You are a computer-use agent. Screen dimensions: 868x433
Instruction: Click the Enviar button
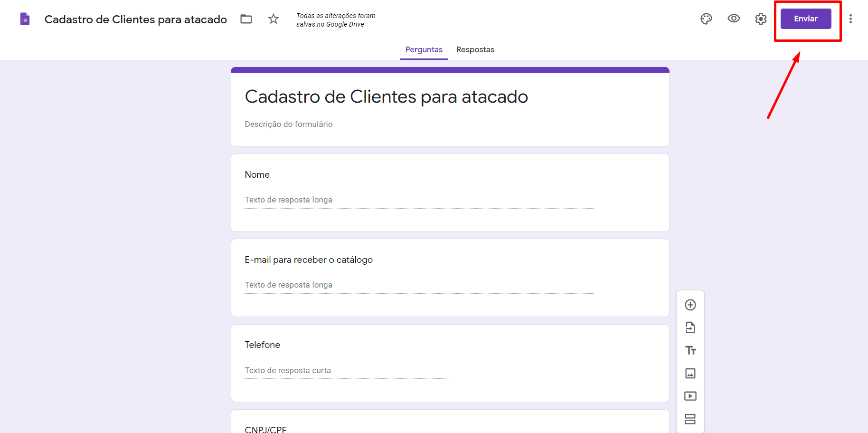pyautogui.click(x=806, y=19)
